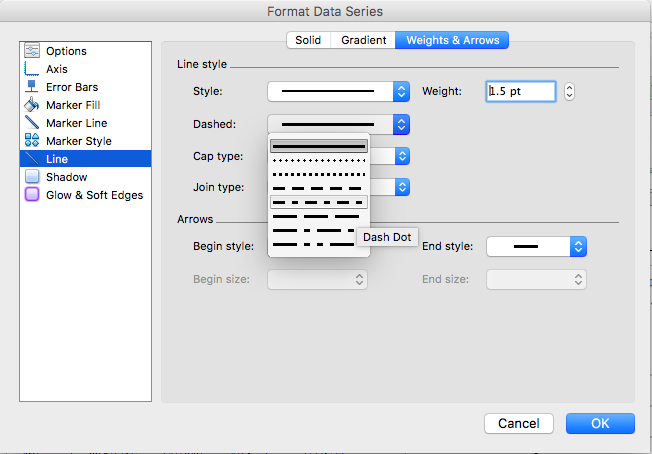The image size is (652, 454).
Task: Confirm with the OK button
Action: 599,423
